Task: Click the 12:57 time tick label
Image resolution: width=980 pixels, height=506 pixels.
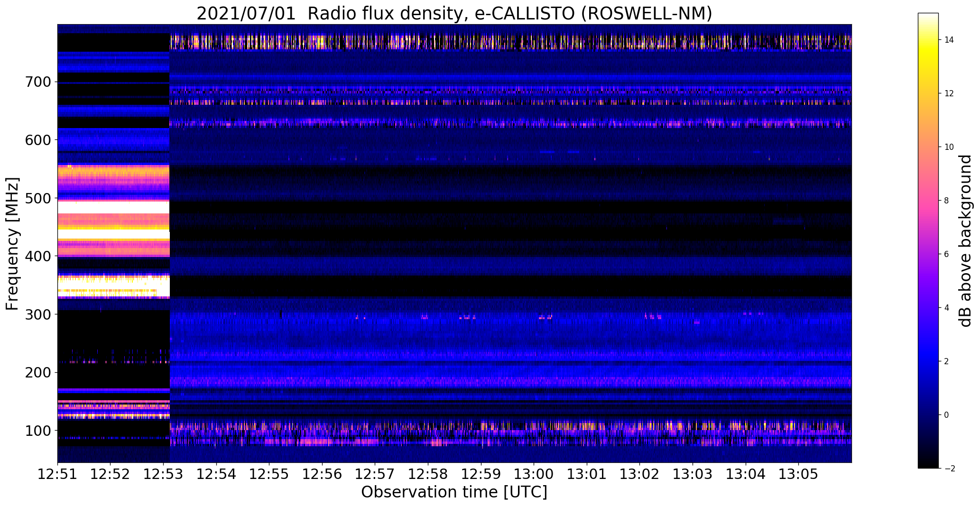Action: pos(375,475)
